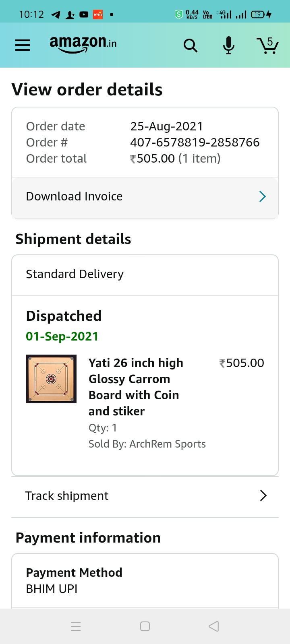The image size is (290, 644).
Task: Activate the voice search microphone
Action: [x=228, y=45]
